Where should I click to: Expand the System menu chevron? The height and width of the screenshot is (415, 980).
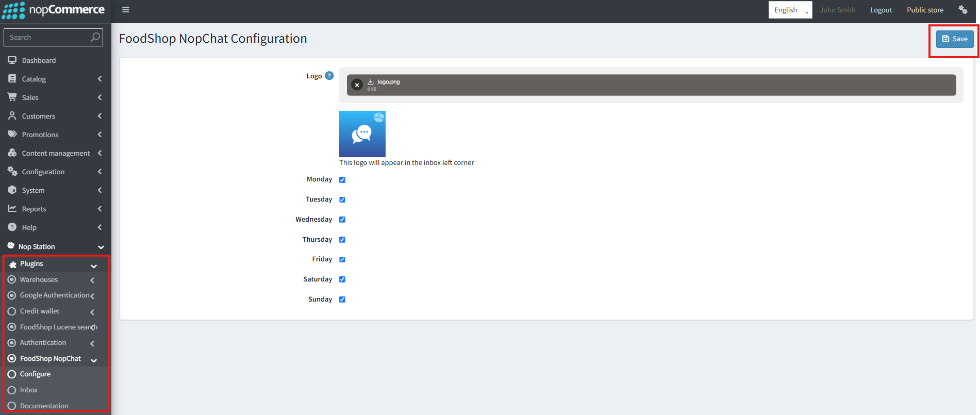click(99, 190)
